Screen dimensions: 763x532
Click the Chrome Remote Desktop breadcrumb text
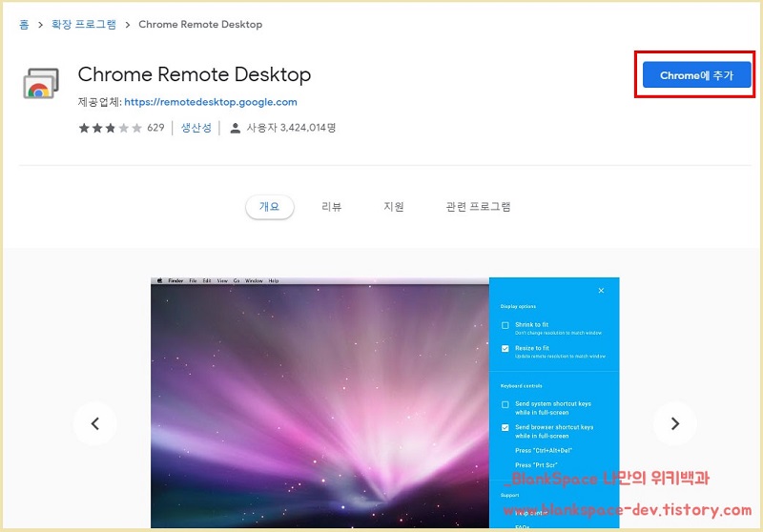[200, 25]
